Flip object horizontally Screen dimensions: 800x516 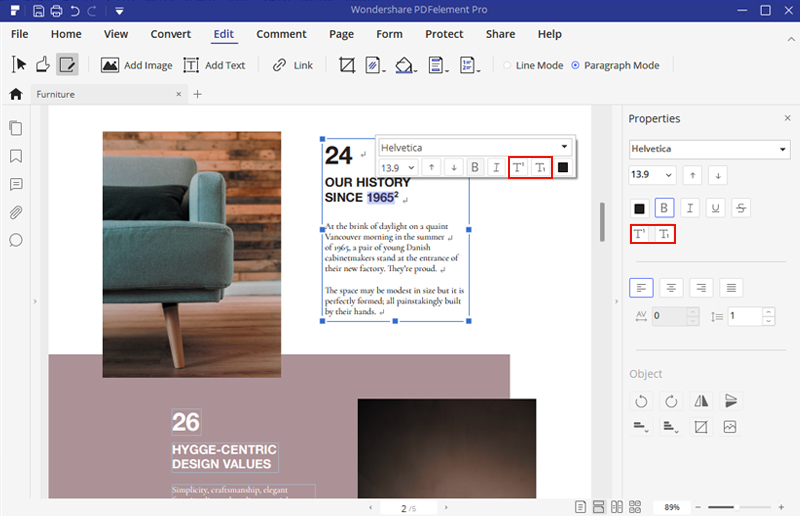pos(701,401)
